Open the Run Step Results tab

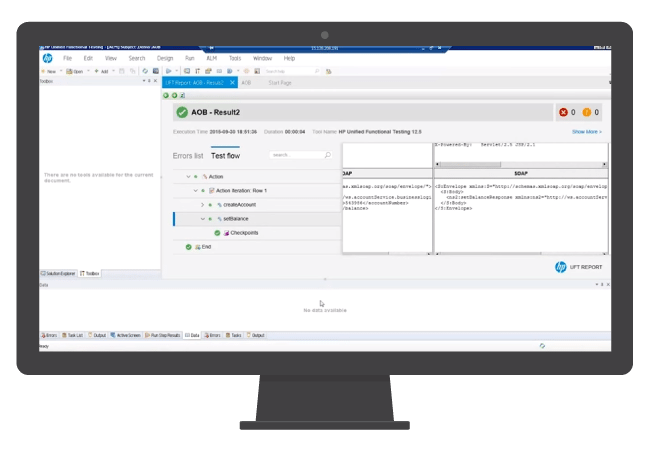[x=162, y=335]
